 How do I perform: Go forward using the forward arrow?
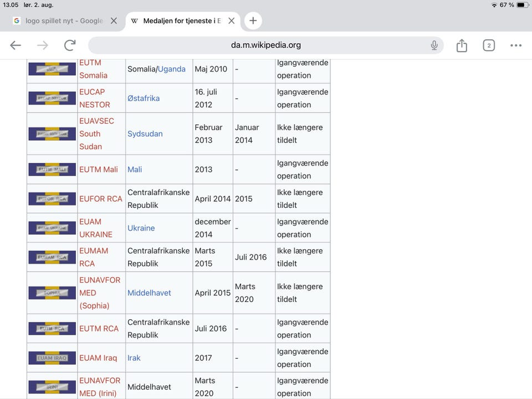tap(43, 45)
